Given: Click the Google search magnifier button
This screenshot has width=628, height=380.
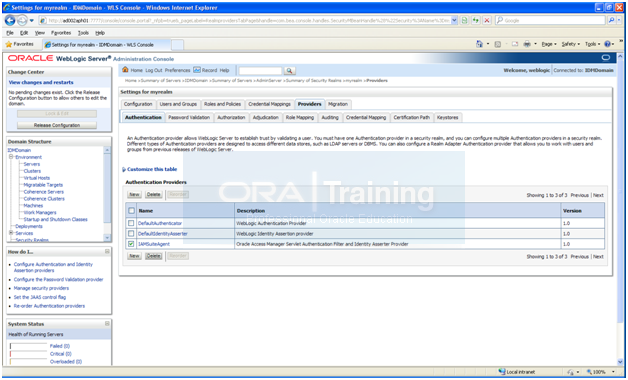Looking at the screenshot, I should (611, 20).
